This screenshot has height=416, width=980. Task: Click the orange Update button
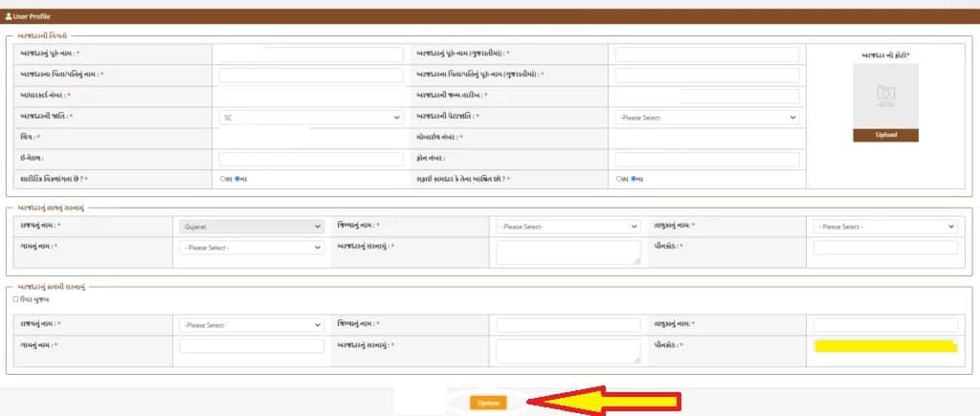pos(486,403)
